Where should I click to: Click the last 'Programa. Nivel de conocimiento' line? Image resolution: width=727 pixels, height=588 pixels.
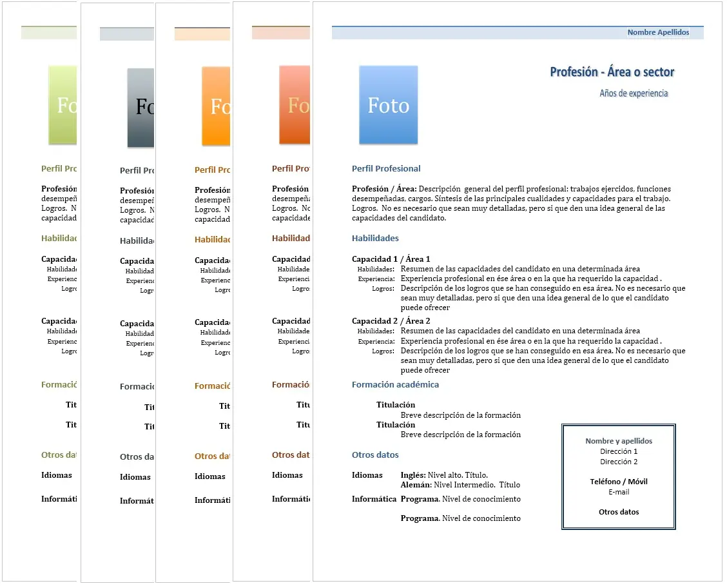point(460,518)
